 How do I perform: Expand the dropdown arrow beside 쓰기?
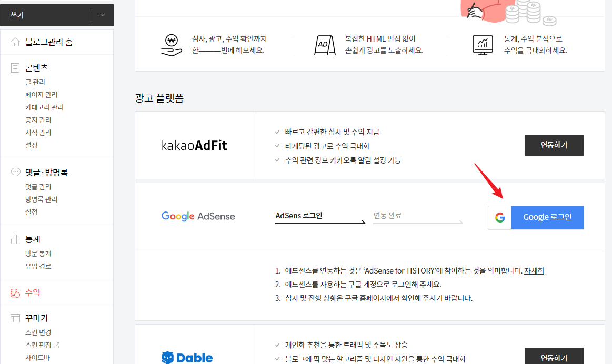coord(102,15)
